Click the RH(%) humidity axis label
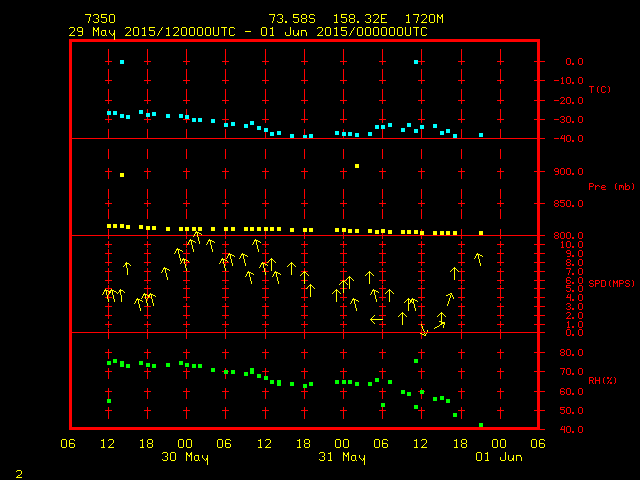640x480 pixels. [x=599, y=380]
